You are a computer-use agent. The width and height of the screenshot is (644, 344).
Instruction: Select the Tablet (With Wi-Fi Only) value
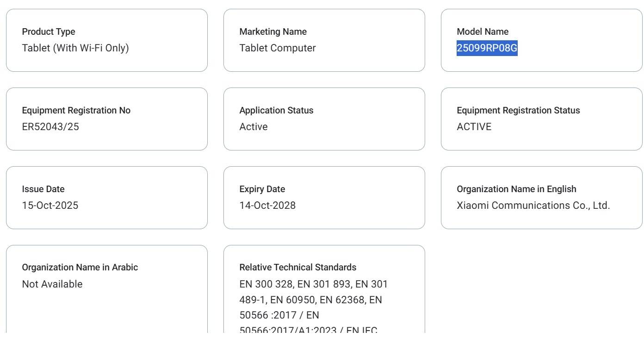click(x=75, y=48)
